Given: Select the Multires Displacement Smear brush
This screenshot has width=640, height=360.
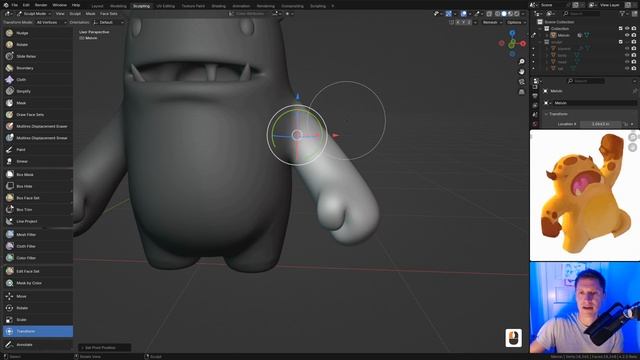Looking at the screenshot, I should (x=38, y=138).
